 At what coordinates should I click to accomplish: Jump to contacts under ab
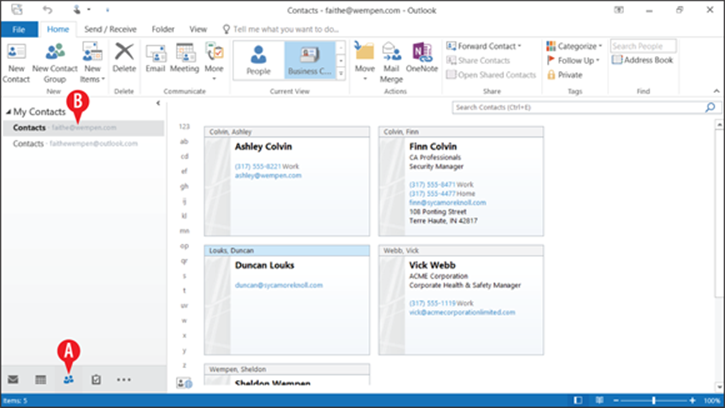(x=184, y=142)
